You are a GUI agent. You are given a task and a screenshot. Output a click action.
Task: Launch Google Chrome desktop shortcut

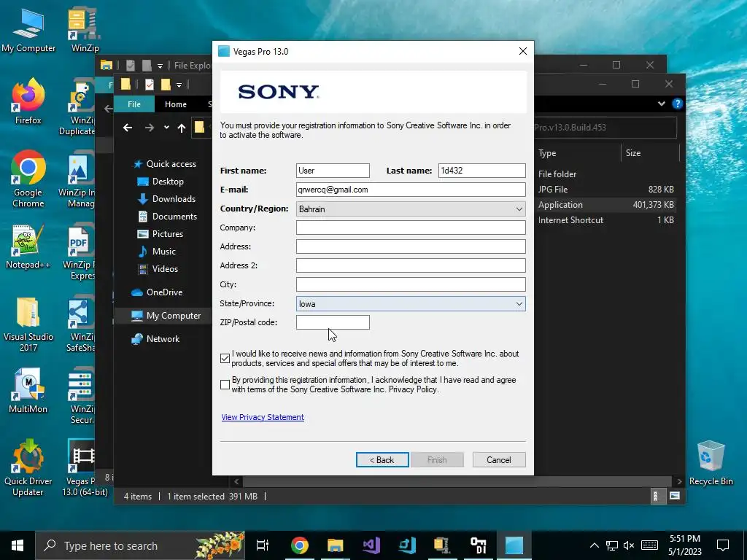[x=28, y=179]
